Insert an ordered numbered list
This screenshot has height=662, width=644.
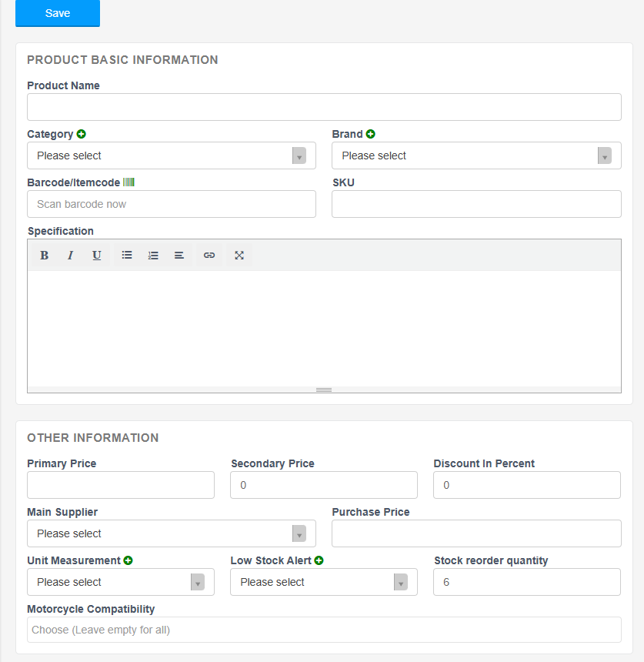click(x=153, y=256)
